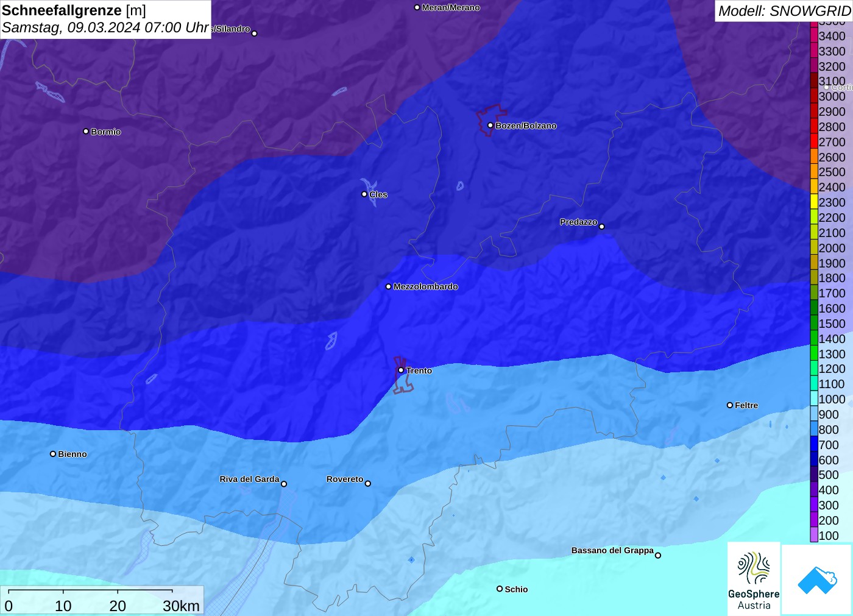Click the Cles marker dot
853x616 pixels.
(x=364, y=194)
